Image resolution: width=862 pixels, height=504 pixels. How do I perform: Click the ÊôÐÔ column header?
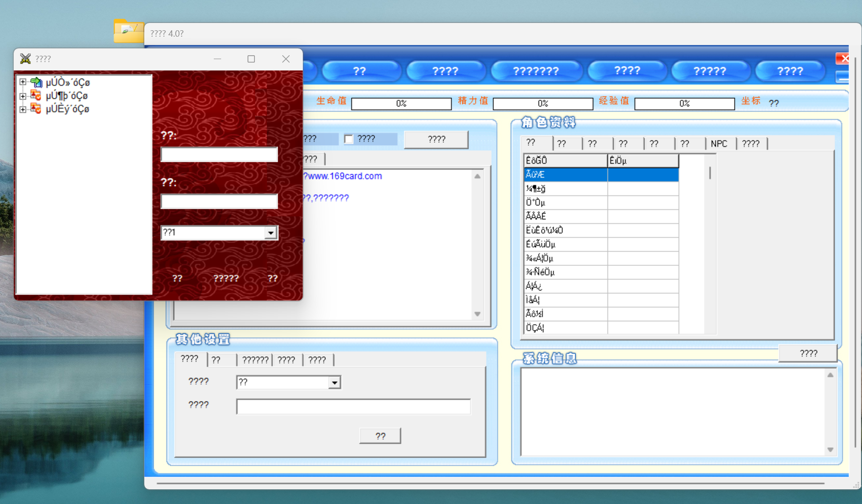click(x=566, y=160)
